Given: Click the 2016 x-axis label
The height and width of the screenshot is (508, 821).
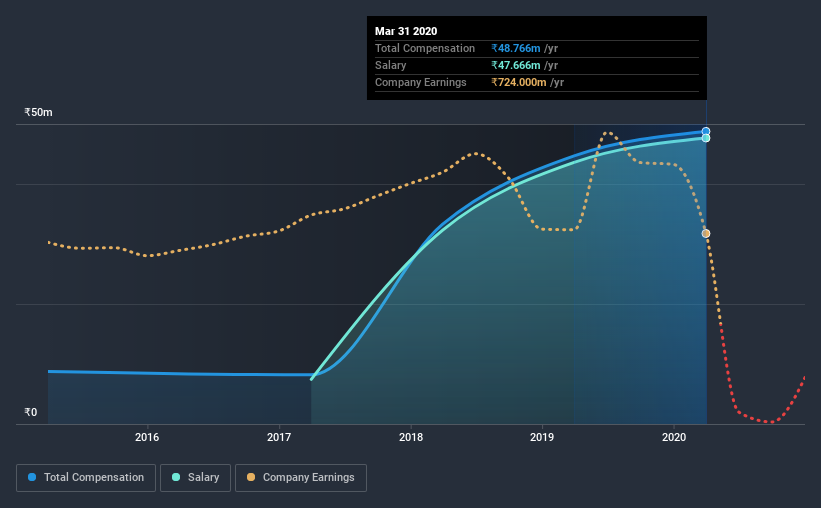Looking at the screenshot, I should point(147,437).
